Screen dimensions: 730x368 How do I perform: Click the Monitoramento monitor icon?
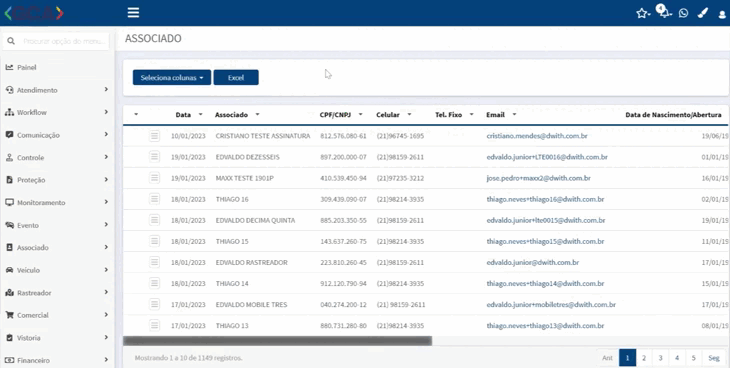pyautogui.click(x=9, y=203)
